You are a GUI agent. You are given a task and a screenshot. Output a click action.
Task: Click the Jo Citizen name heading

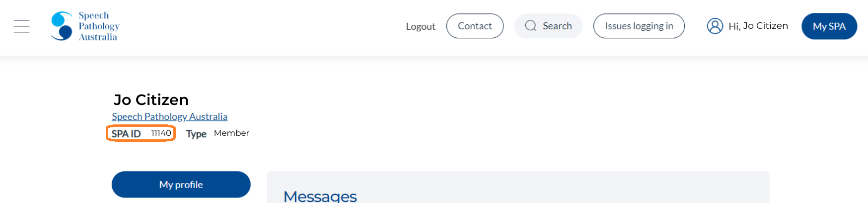click(151, 100)
